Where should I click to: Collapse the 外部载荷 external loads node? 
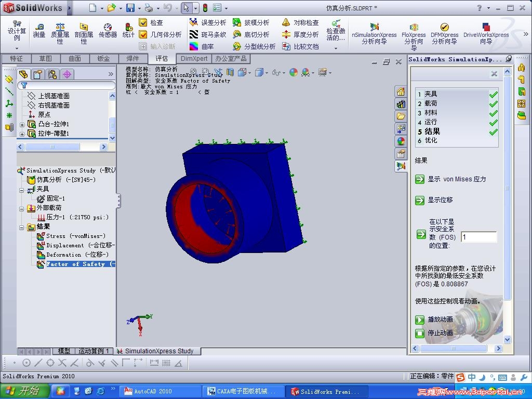click(x=21, y=209)
